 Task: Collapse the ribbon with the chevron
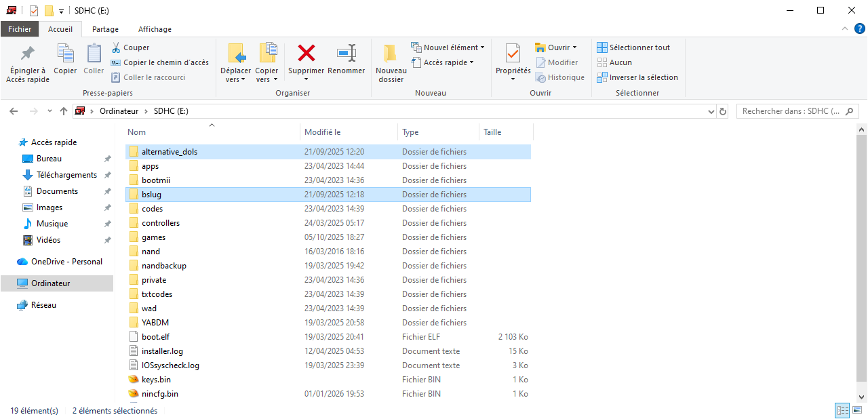click(x=844, y=28)
